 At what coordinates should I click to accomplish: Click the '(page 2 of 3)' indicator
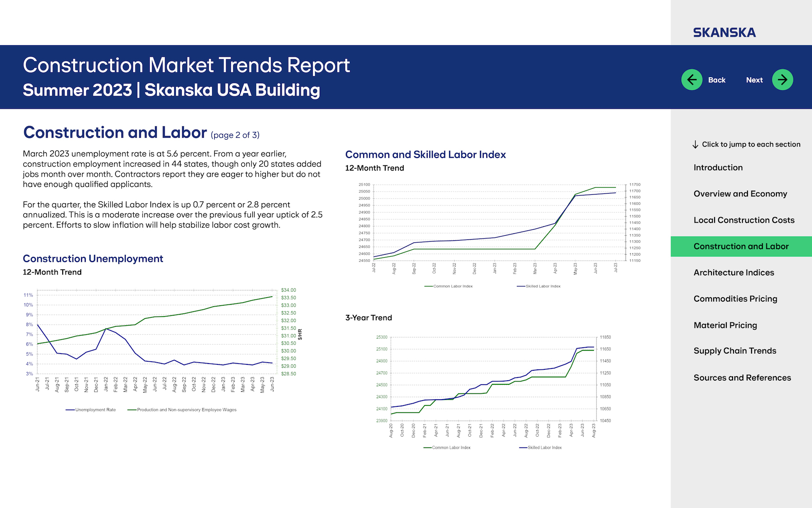(235, 135)
